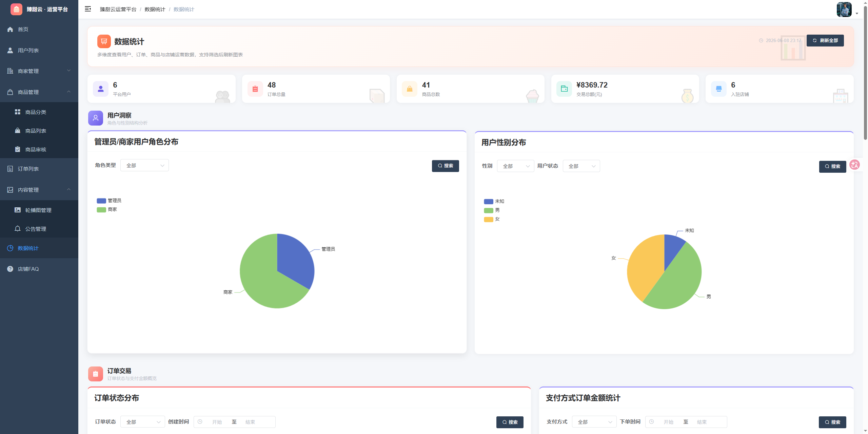Click the 入驻店铺 blue store icon

[719, 89]
